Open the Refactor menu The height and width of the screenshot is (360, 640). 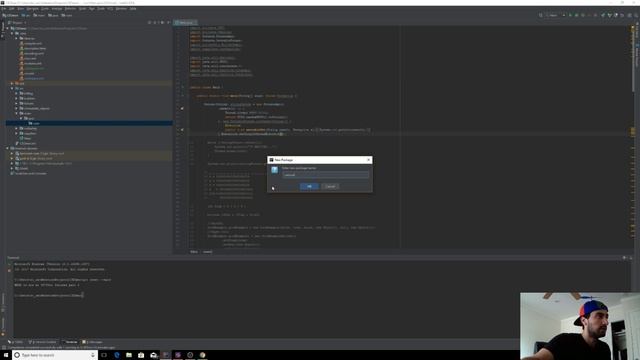(x=70, y=9)
